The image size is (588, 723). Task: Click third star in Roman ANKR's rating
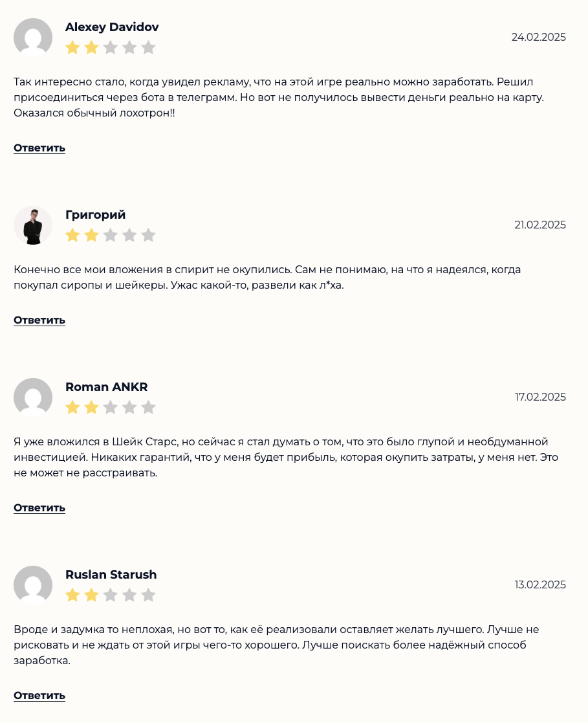point(111,407)
